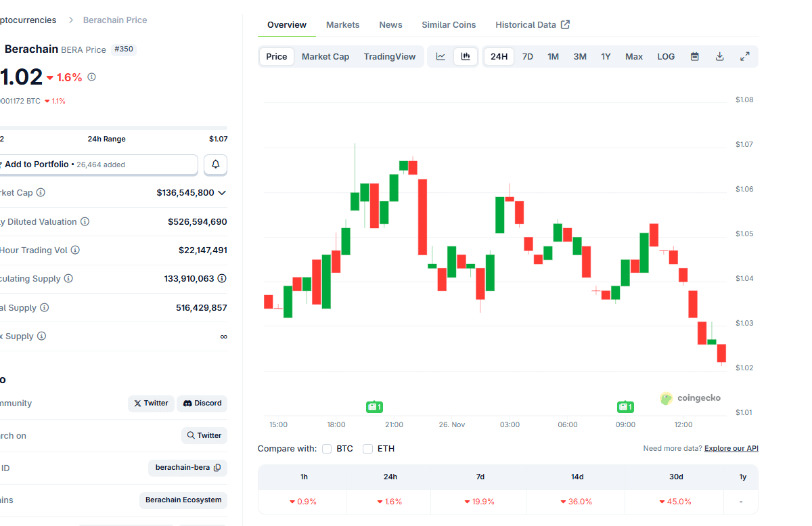Open the calendar date range picker
The width and height of the screenshot is (812, 526).
click(x=694, y=57)
